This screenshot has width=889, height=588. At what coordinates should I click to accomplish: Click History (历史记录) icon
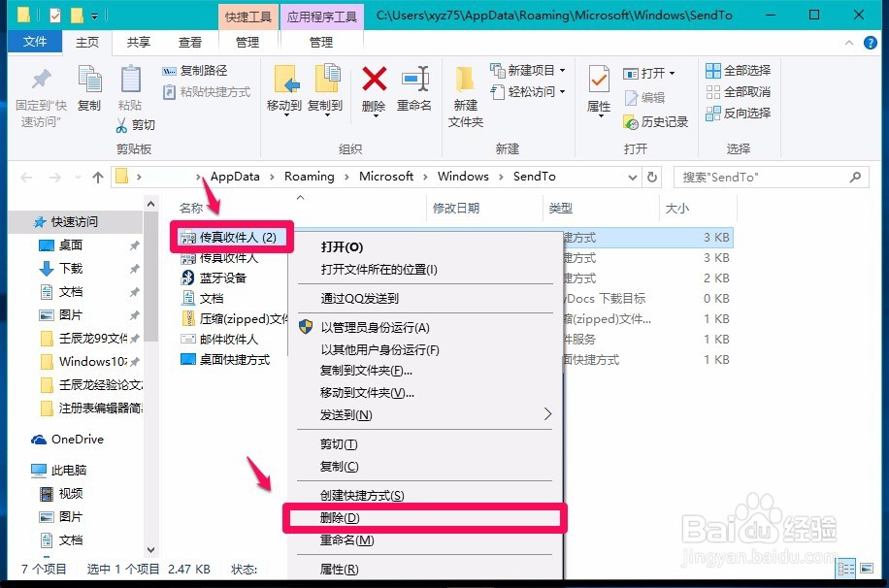[631, 121]
